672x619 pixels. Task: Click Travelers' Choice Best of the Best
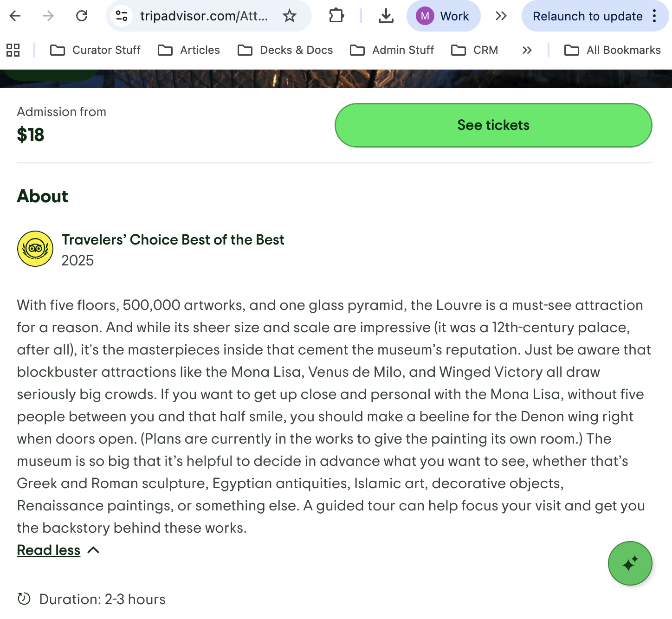173,240
